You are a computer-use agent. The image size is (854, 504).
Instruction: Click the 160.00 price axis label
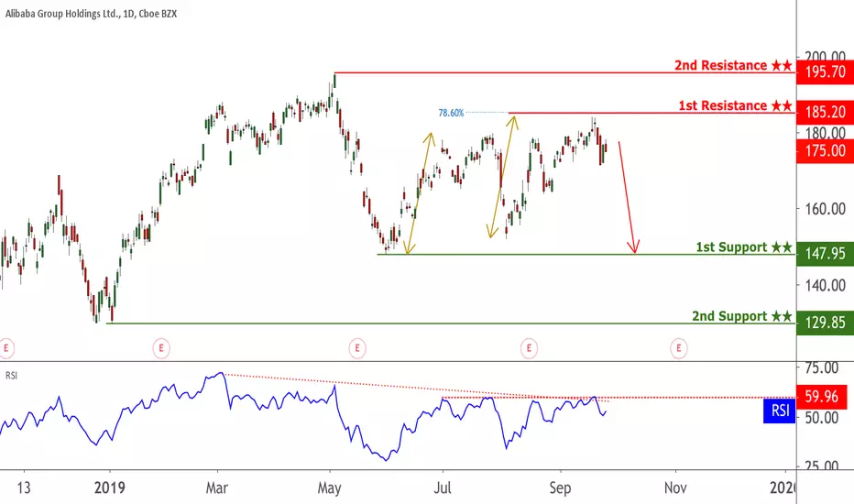pos(825,209)
